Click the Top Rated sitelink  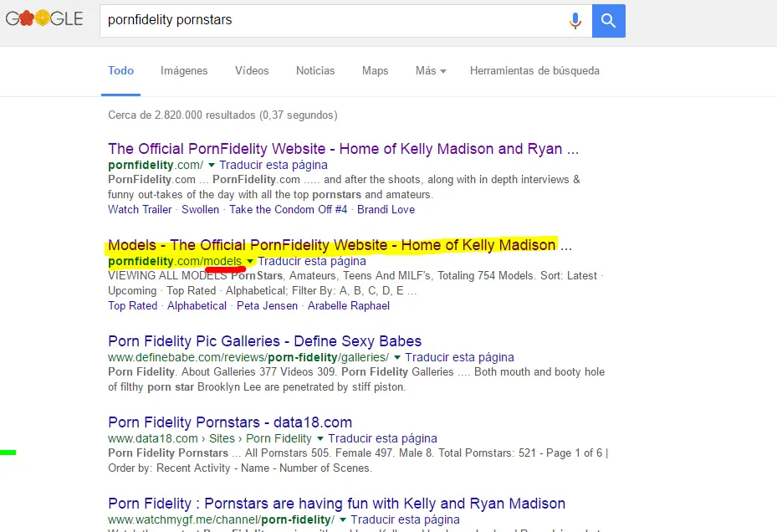click(132, 306)
